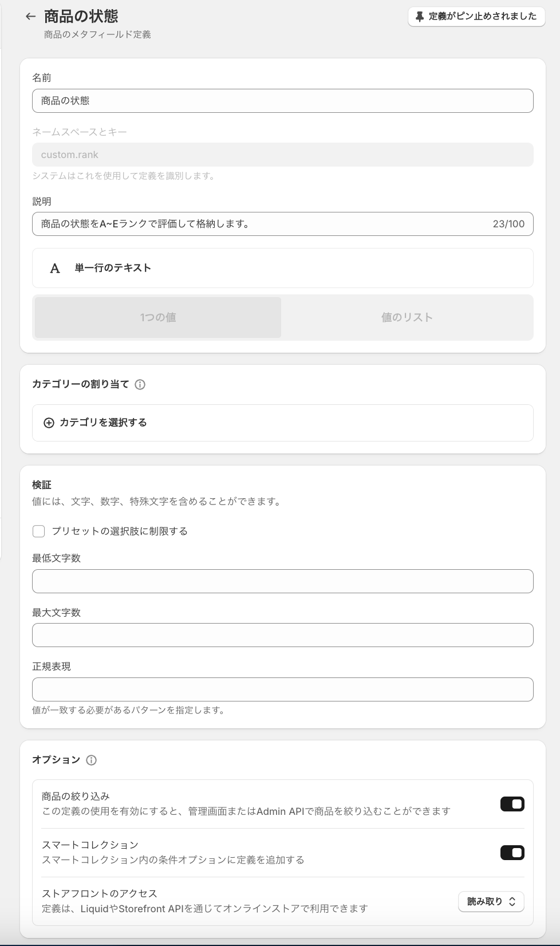Open the 読み取り storefront access dropdown
Screen dimensions: 560x946
[491, 901]
